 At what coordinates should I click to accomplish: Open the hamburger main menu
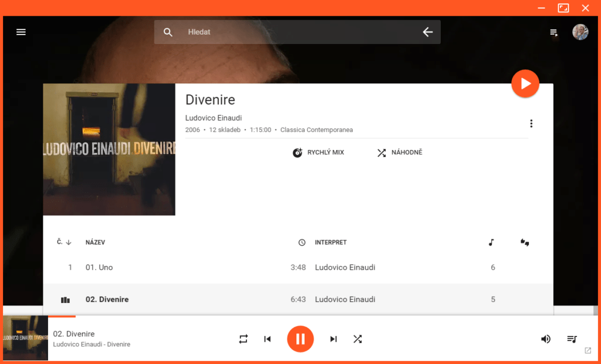21,32
